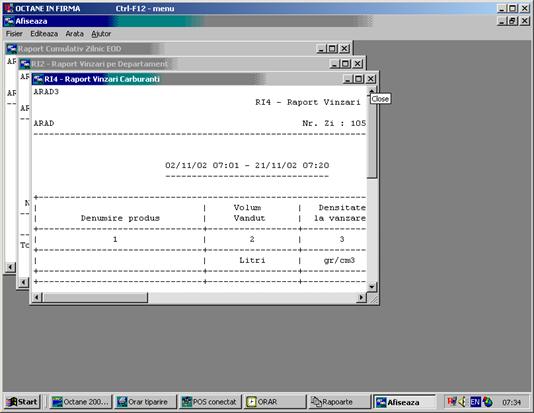
Task: Minimize the RI4 Raport Vinzari Carburanti window
Action: 347,79
